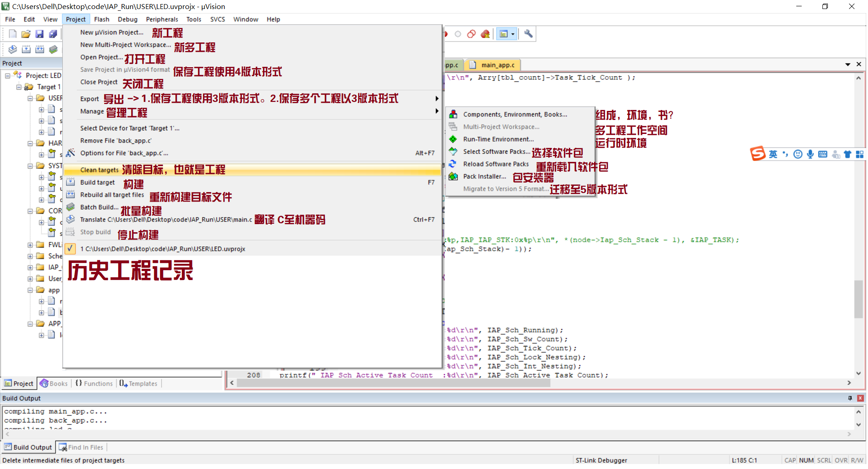This screenshot has height=469, width=868.
Task: Switch to the Functions panel tab
Action: pyautogui.click(x=94, y=383)
